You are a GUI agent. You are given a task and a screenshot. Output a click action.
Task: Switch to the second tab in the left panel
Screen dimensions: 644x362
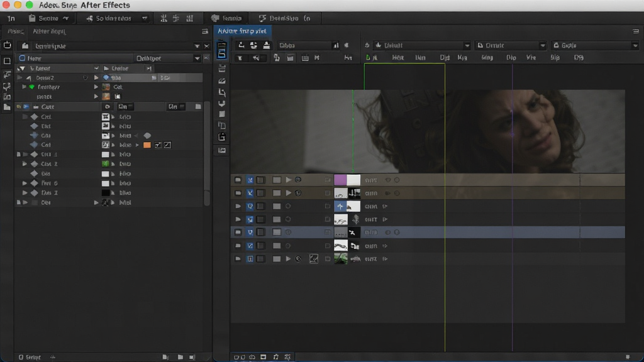point(49,31)
